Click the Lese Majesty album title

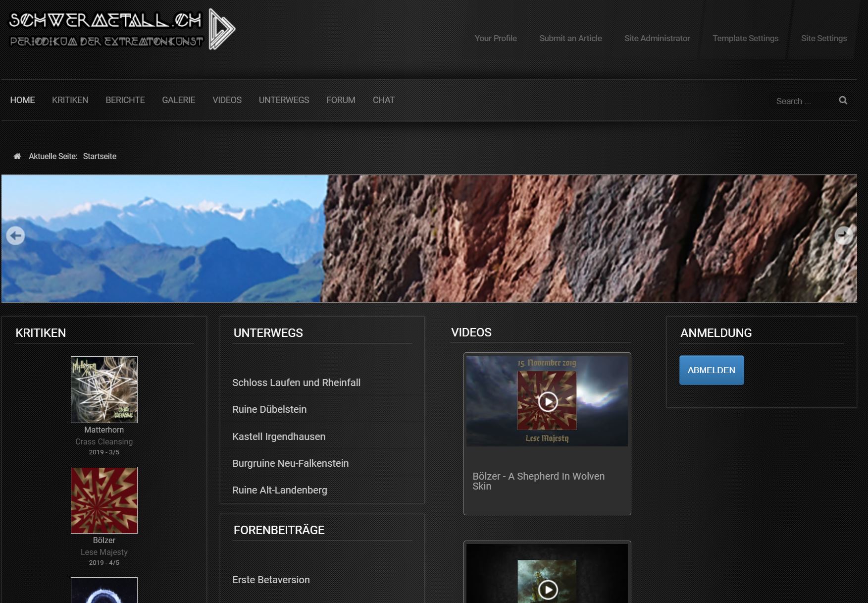click(x=104, y=552)
